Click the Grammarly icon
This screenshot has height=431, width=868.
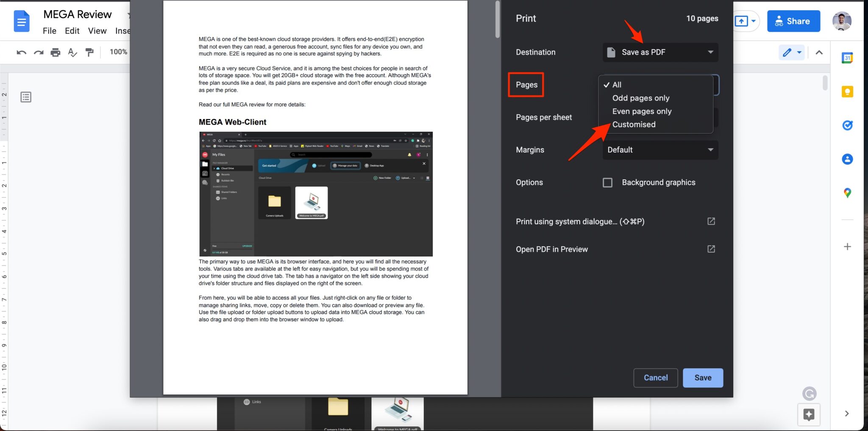tap(809, 394)
